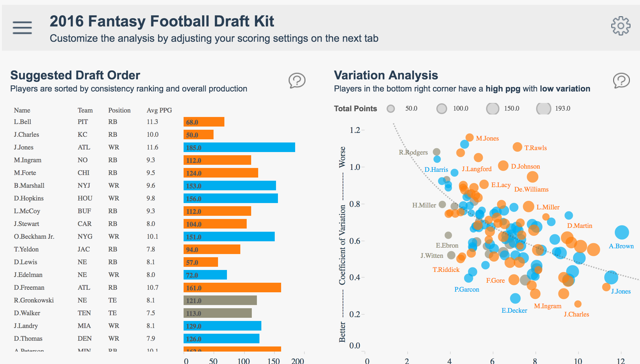Click the J.Charles label in scatter plot
640x364 pixels.
click(576, 314)
